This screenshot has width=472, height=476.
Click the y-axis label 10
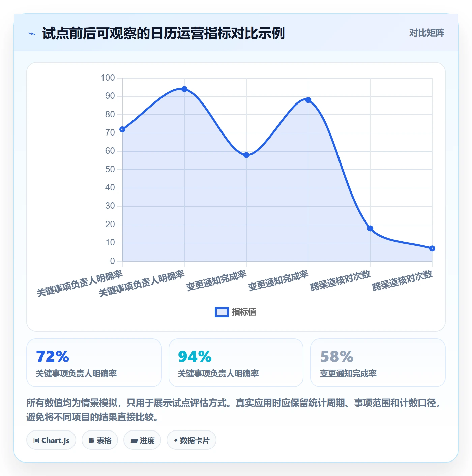click(110, 243)
